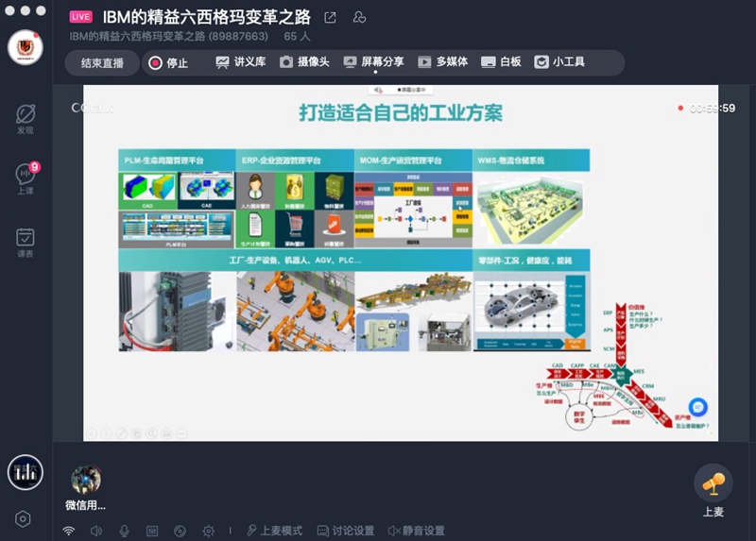
Task: Click the share link icon beside the title
Action: click(x=330, y=18)
